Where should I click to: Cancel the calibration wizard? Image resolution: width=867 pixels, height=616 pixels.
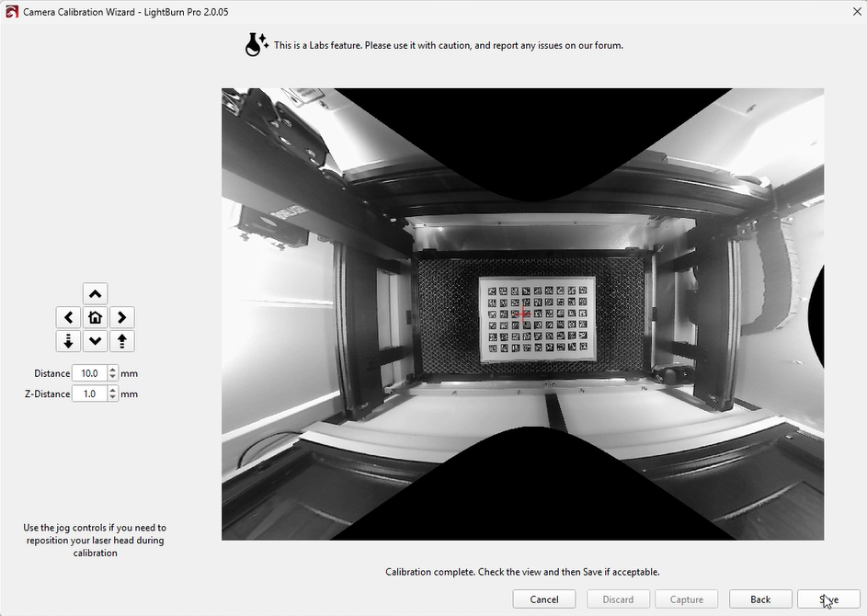[544, 599]
